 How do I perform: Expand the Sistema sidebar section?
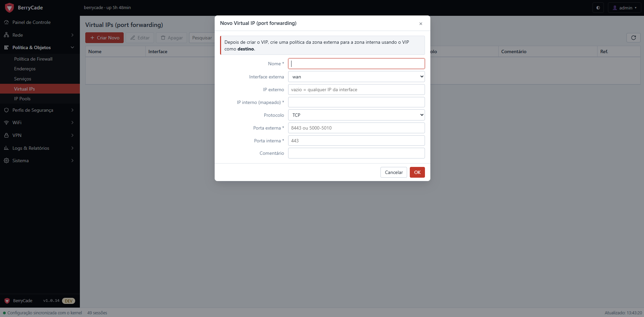click(40, 161)
